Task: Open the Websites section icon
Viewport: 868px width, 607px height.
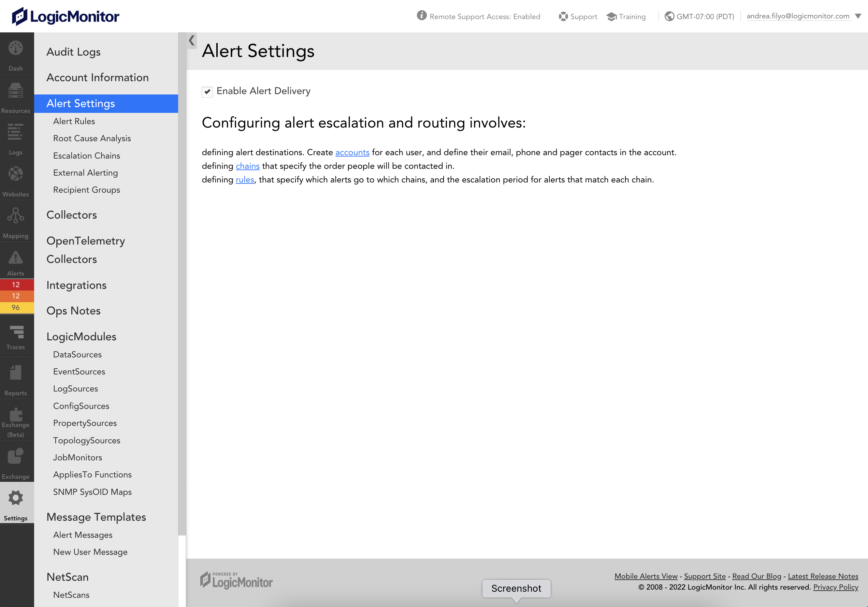Action: (x=15, y=174)
